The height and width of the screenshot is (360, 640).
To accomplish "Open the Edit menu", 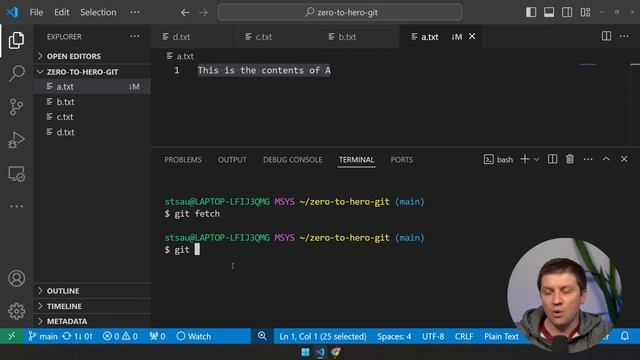I will [62, 12].
